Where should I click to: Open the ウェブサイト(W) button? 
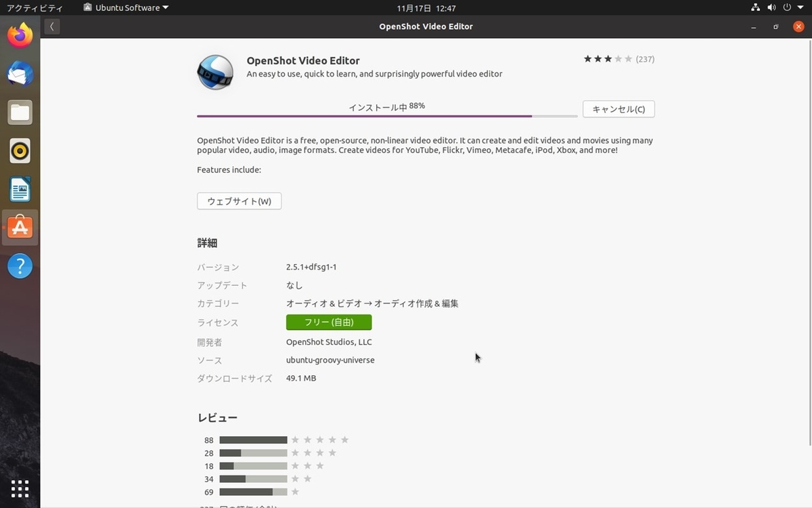[239, 201]
